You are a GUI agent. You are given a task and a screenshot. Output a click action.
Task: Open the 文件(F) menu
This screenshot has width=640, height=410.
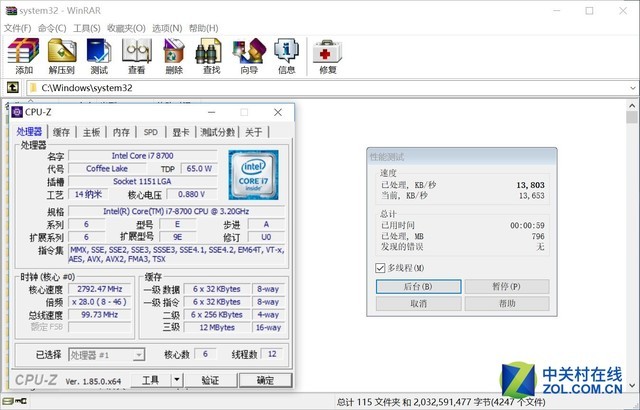coord(18,28)
